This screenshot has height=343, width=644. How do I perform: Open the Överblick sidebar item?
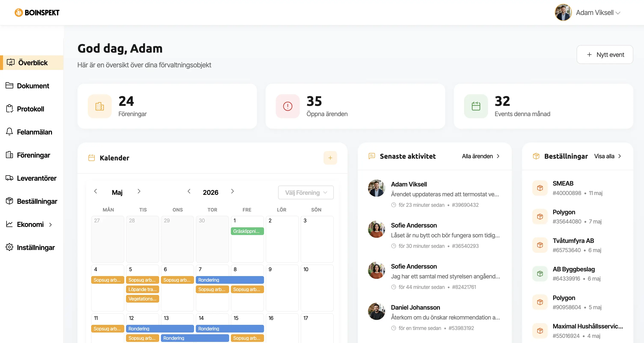tap(32, 62)
